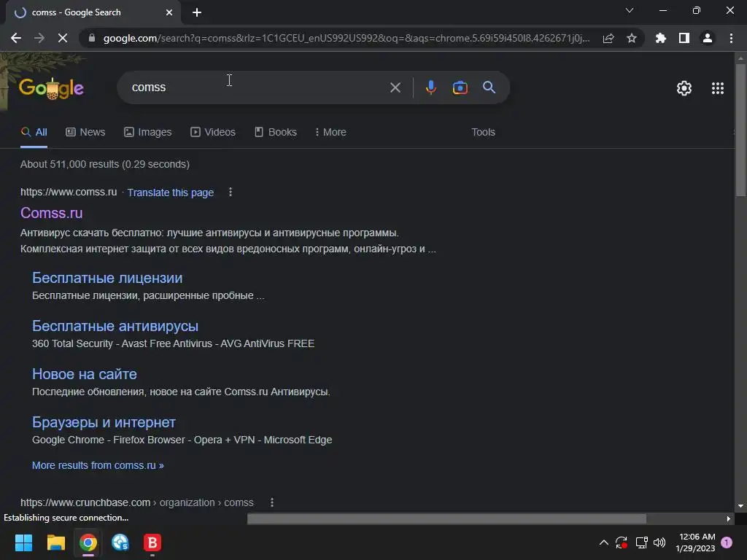Bookmark this tab with star icon

pos(632,38)
